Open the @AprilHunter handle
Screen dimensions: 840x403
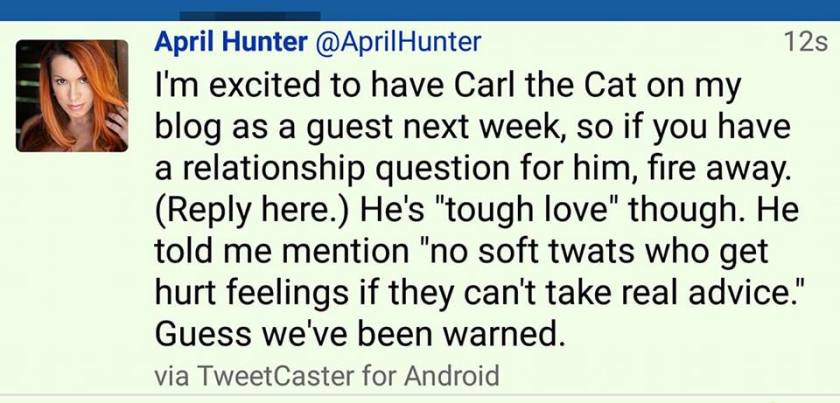click(x=386, y=42)
